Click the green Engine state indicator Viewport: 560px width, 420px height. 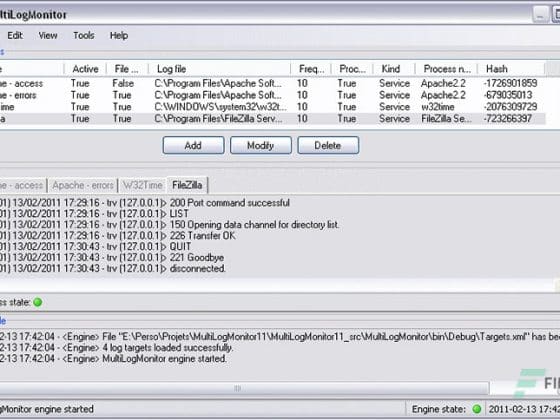(476, 409)
